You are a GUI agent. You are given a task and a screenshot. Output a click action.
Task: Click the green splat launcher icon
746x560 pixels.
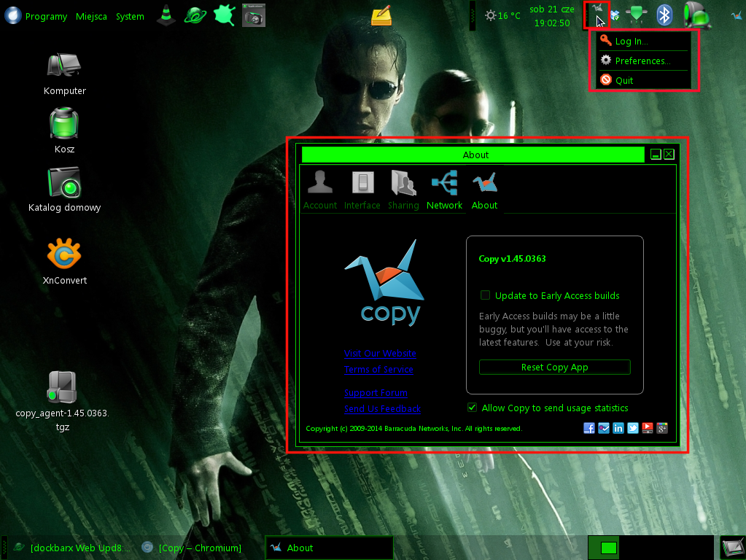[x=225, y=15]
